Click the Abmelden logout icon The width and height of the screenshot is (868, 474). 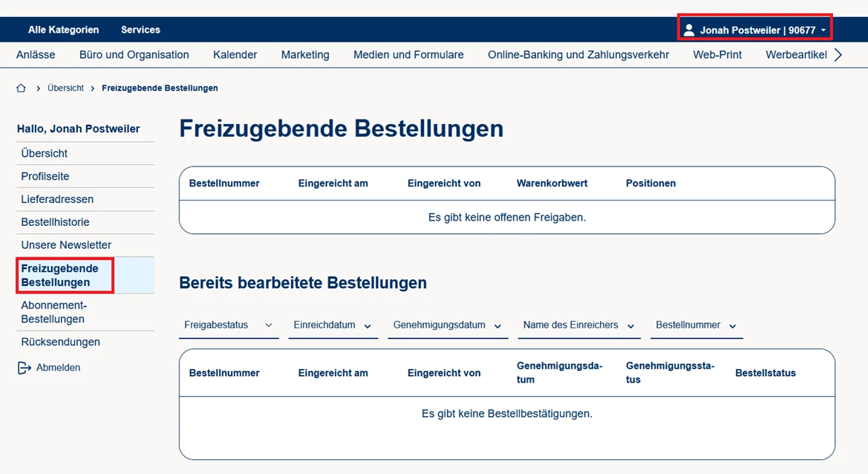coord(25,368)
